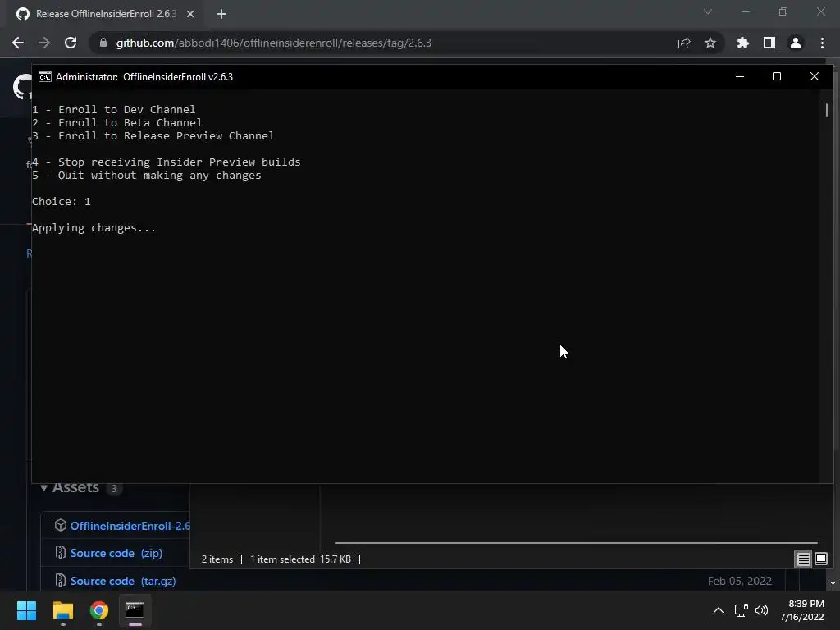Switch File Explorer to details view

(803, 559)
